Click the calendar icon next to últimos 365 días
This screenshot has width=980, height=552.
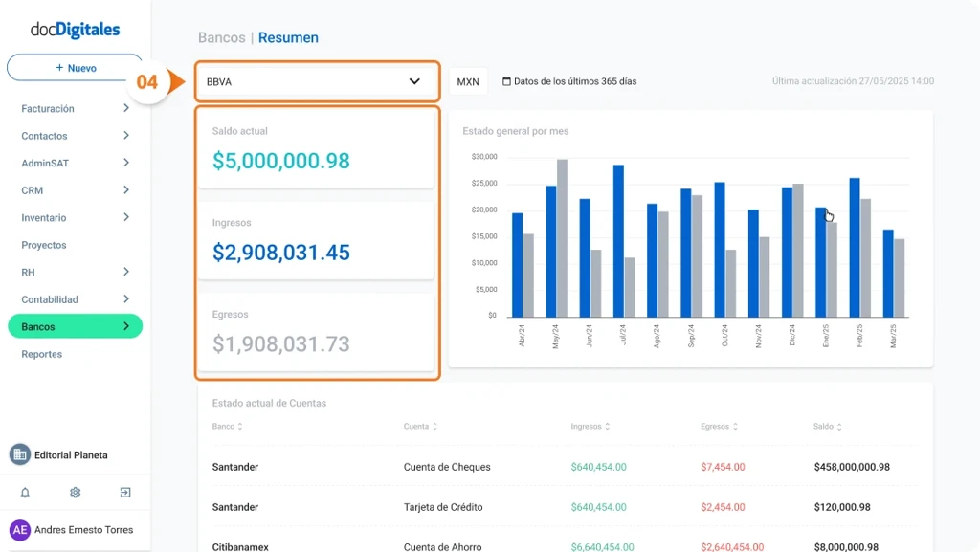(x=504, y=81)
